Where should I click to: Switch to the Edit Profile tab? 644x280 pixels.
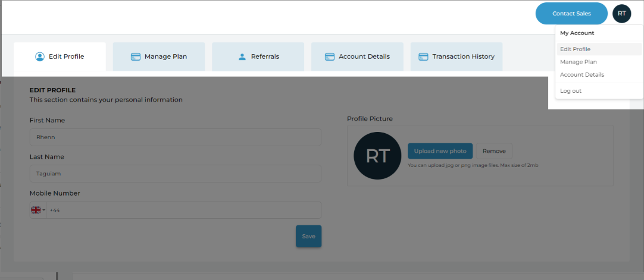60,56
